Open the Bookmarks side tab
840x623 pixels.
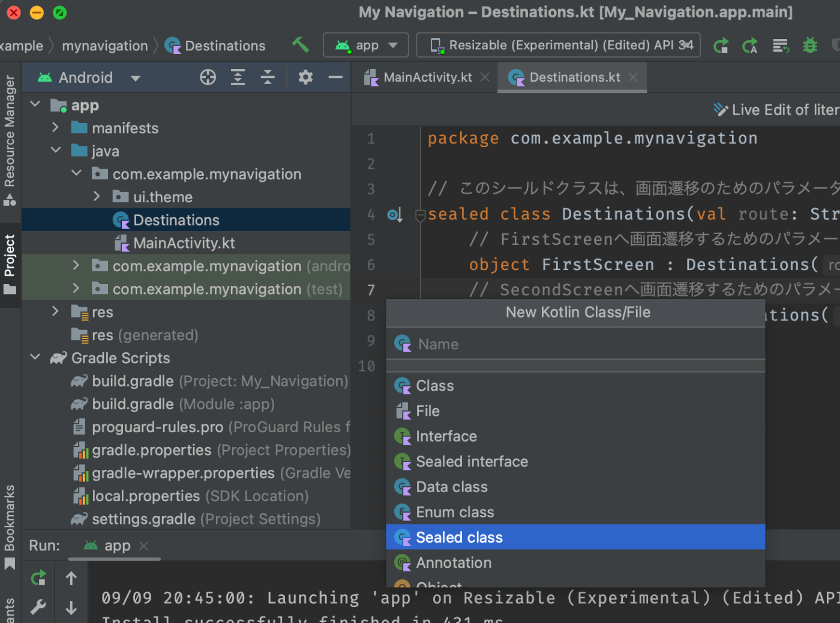10,527
